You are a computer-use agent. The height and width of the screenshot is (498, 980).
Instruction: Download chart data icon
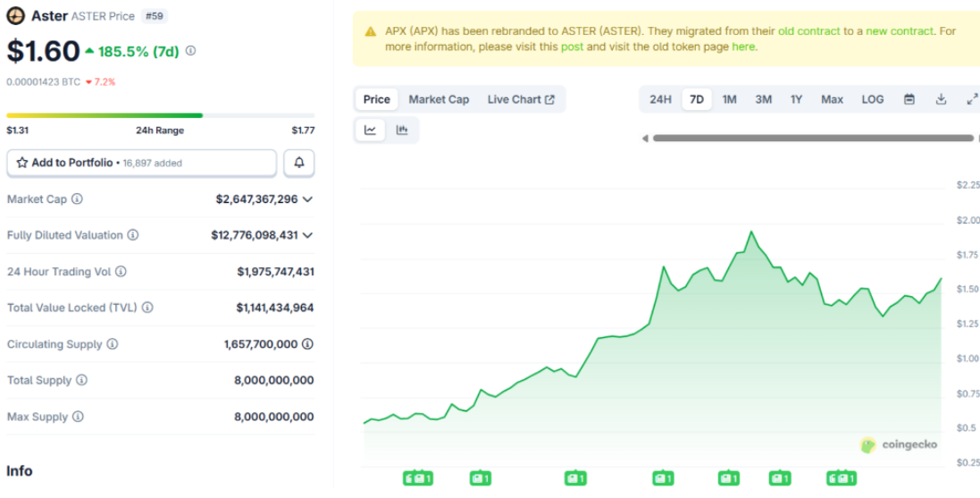coord(941,99)
